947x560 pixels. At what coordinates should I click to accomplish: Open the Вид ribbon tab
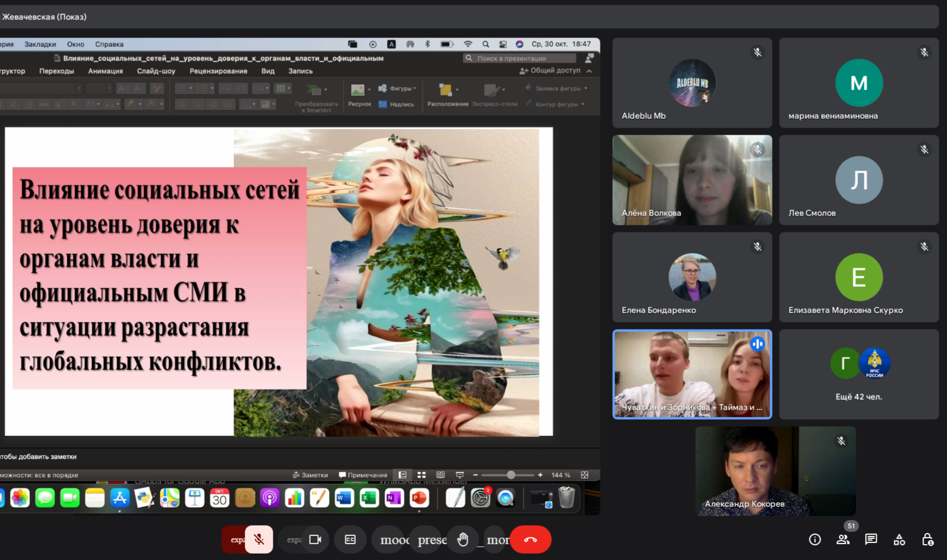pyautogui.click(x=268, y=71)
